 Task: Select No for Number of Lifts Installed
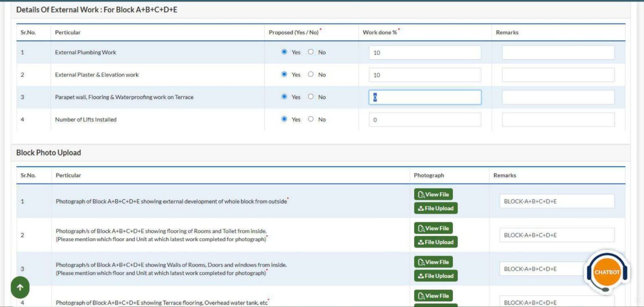point(311,119)
